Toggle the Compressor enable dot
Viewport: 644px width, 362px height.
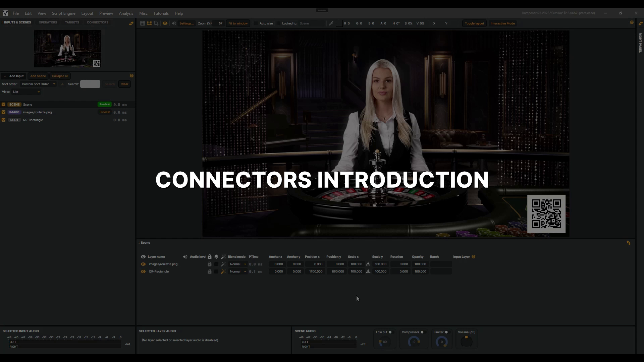(422, 332)
